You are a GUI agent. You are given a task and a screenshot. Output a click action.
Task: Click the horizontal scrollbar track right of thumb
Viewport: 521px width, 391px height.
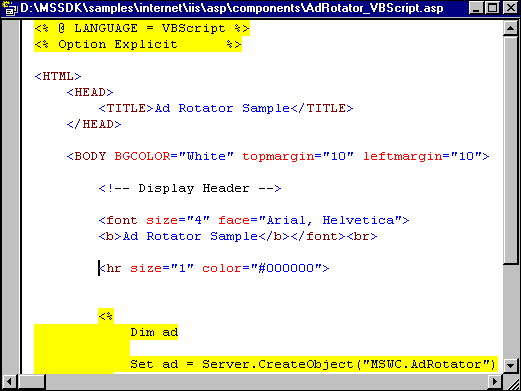point(267,381)
